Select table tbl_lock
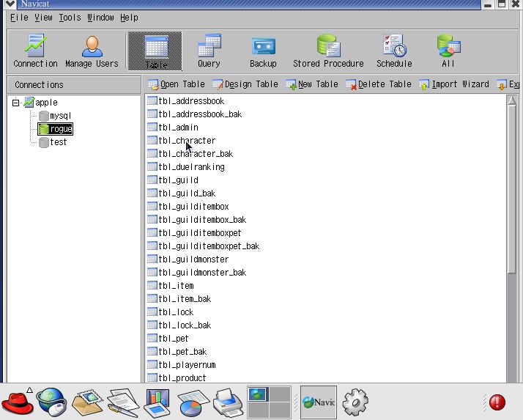Viewport: 523px width, 420px height. [x=171, y=312]
